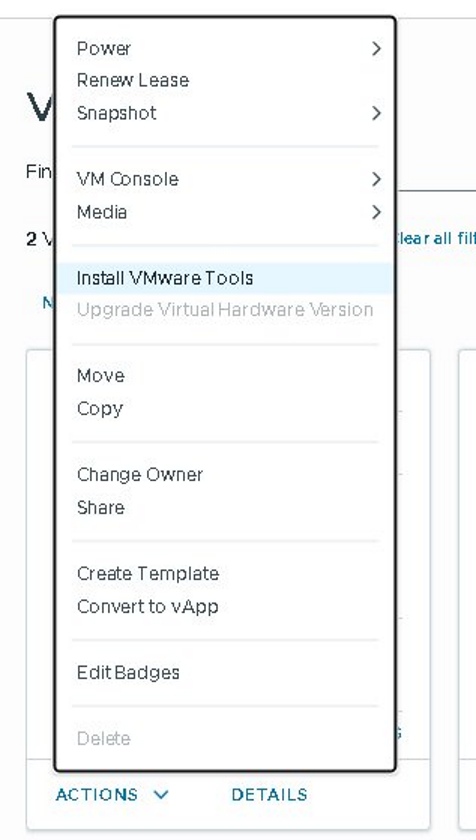The image size is (476, 840).
Task: Click the Power menu entry
Action: [104, 49]
